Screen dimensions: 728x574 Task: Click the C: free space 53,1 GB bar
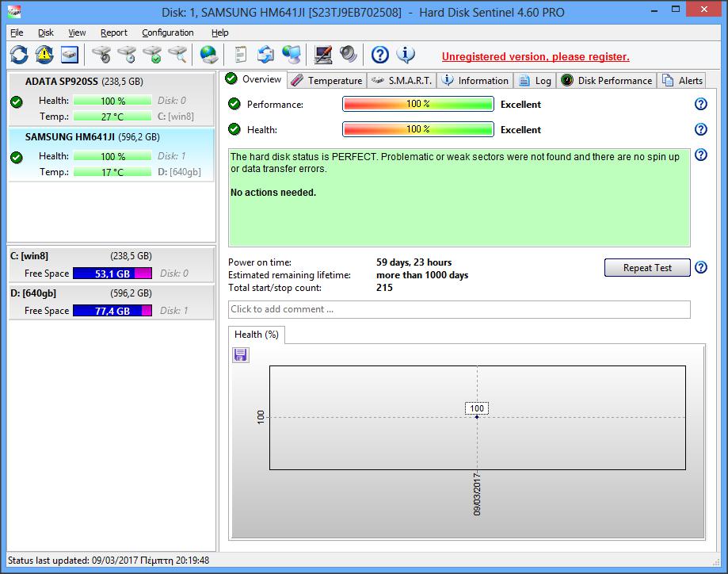[x=112, y=274]
